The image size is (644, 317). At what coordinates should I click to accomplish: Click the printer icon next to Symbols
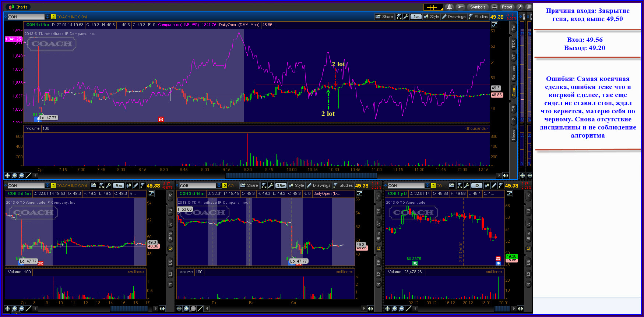click(x=495, y=7)
